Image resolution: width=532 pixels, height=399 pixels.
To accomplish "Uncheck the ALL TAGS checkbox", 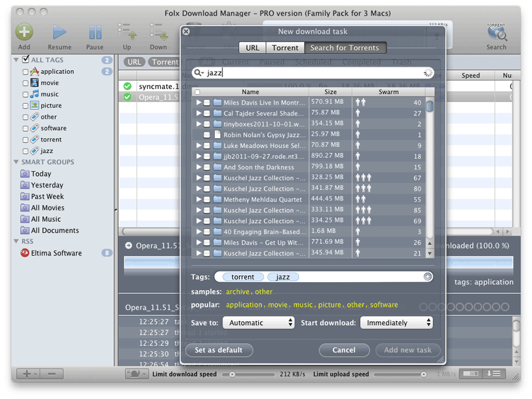I will point(25,60).
